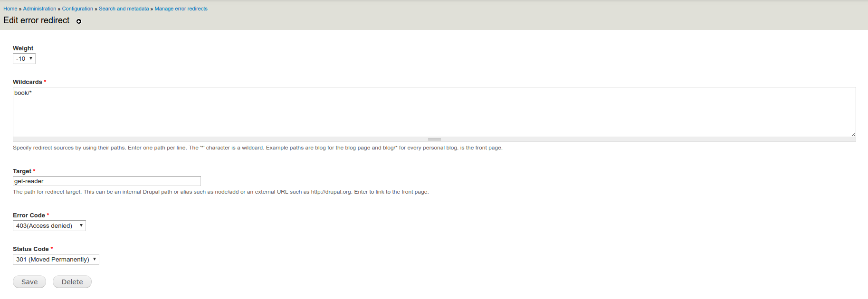
Task: Click the Error Code label
Action: tap(29, 215)
